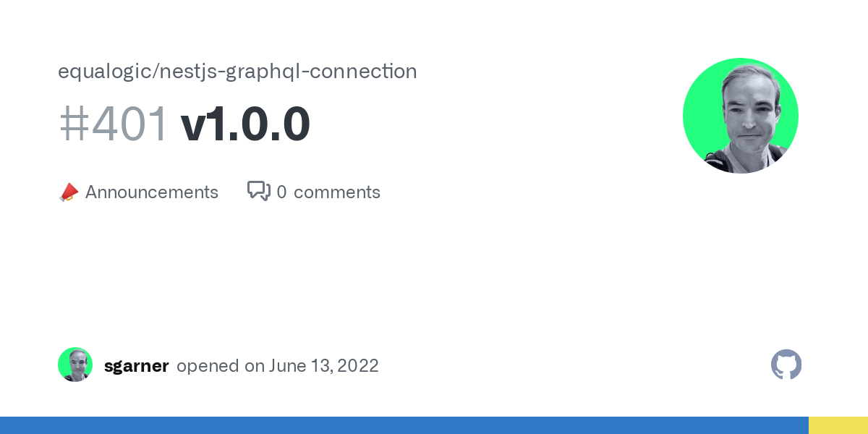This screenshot has height=434, width=868.
Task: Click the June 13, 2022 date
Action: tap(324, 366)
